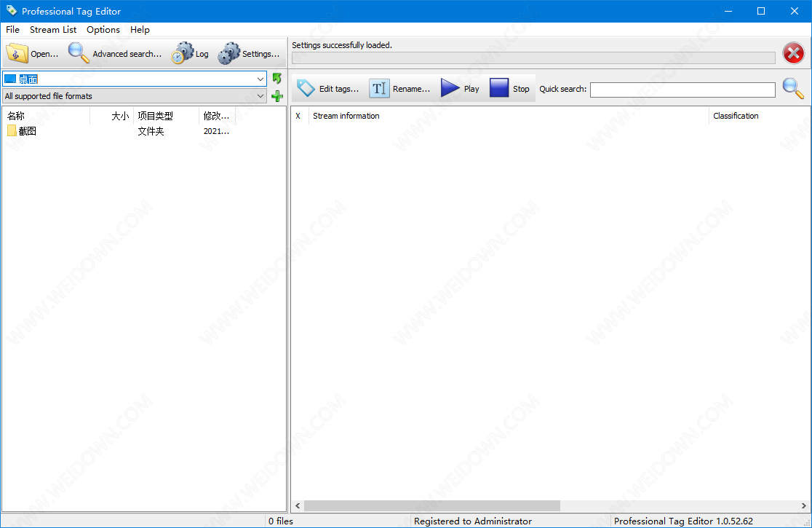Sort by 名称 column header

[x=46, y=116]
